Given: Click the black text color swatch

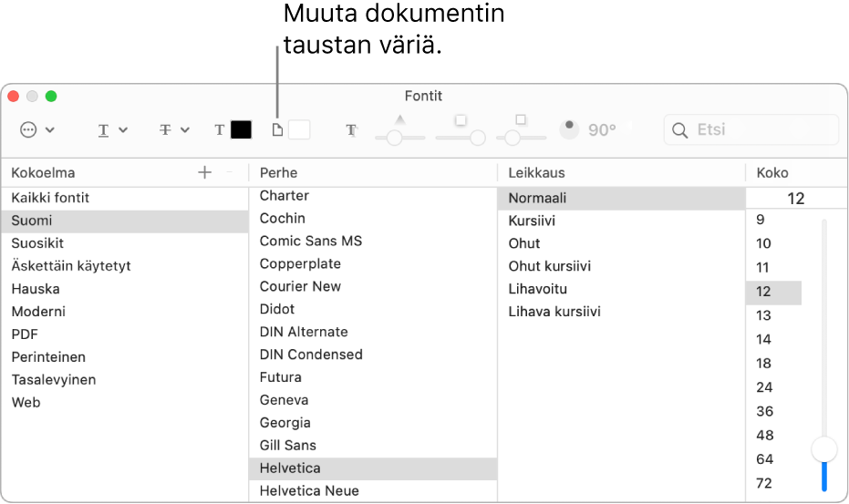Looking at the screenshot, I should (x=241, y=130).
